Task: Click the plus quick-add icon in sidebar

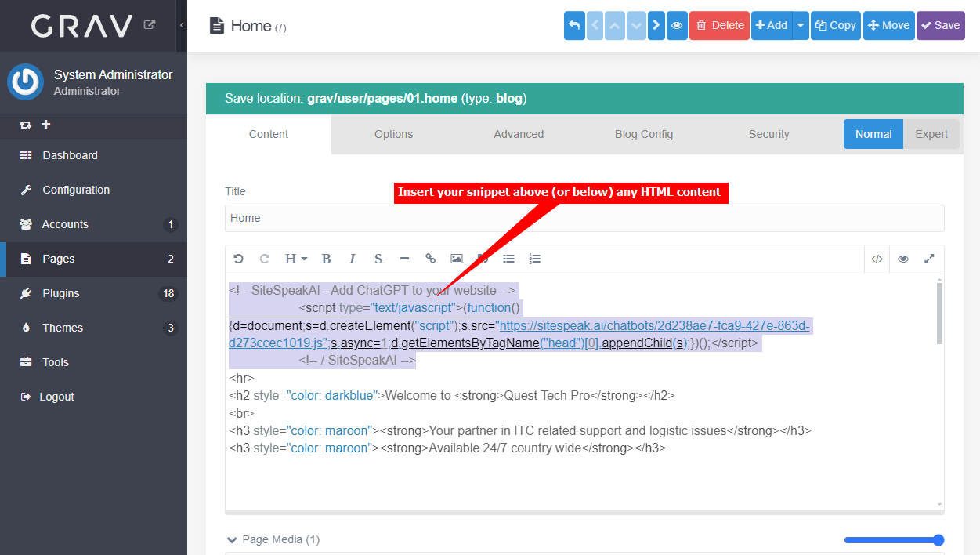Action: pyautogui.click(x=45, y=125)
